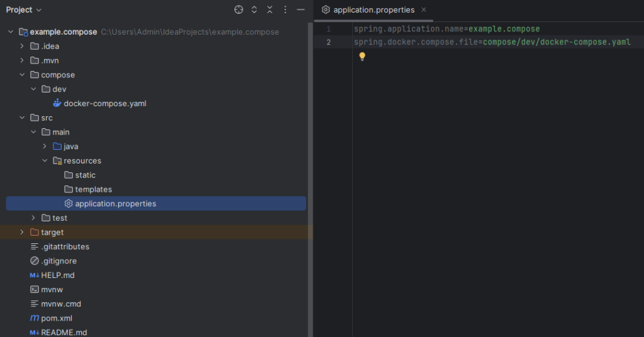
Task: Select the .gitignore file
Action: pyautogui.click(x=59, y=261)
